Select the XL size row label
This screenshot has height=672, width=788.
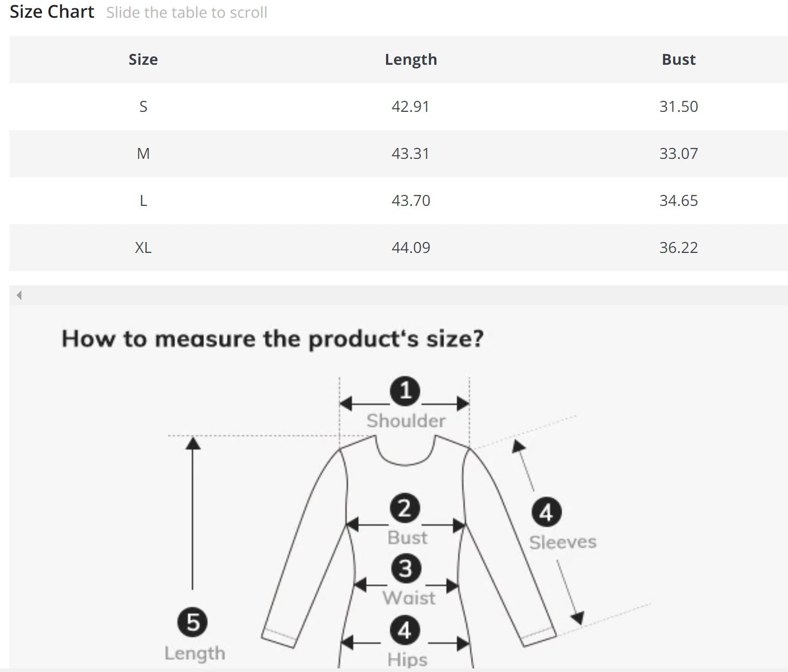[x=143, y=248]
